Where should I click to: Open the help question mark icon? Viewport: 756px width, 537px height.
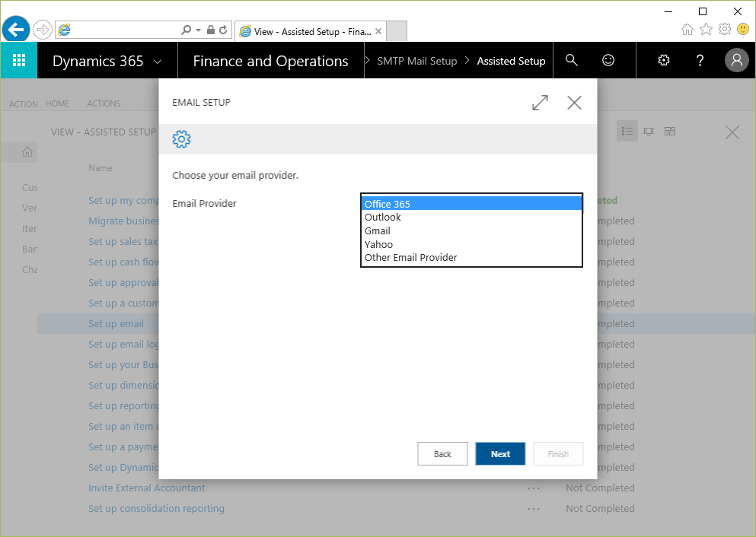(x=700, y=60)
